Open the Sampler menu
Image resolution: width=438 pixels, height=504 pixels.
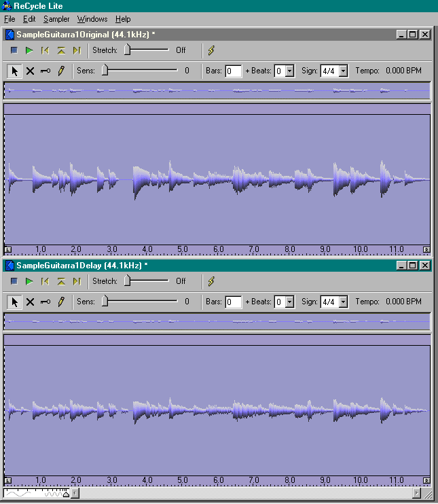point(56,19)
